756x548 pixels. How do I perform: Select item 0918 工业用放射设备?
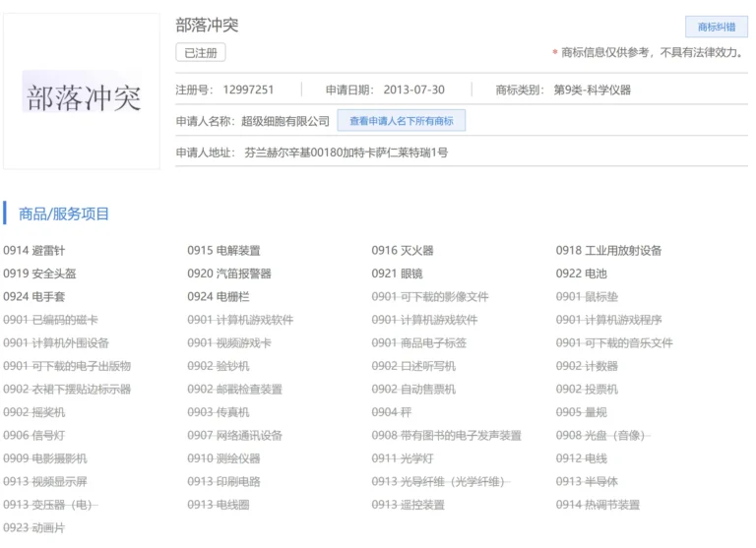(608, 251)
